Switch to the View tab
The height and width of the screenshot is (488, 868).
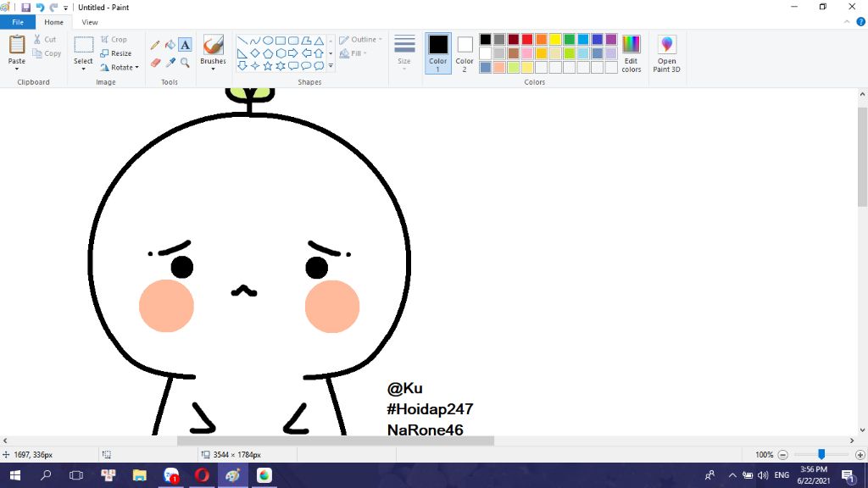click(90, 22)
